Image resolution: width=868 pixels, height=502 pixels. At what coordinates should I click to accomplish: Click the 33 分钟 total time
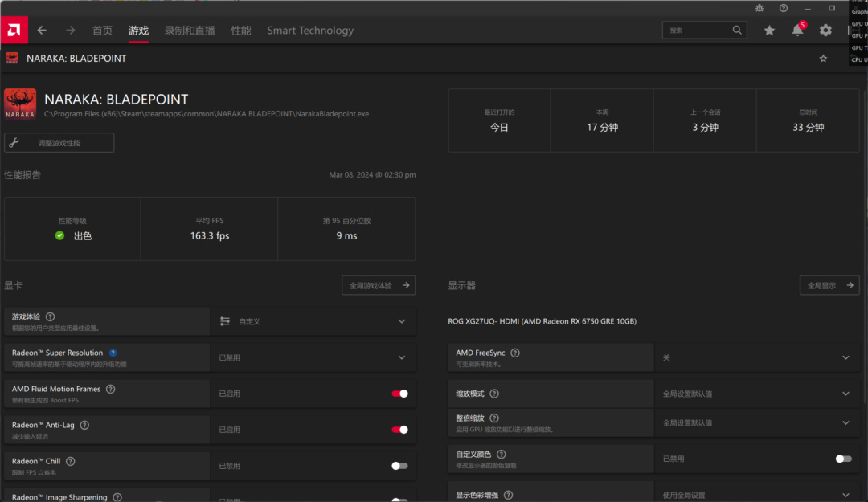point(809,127)
